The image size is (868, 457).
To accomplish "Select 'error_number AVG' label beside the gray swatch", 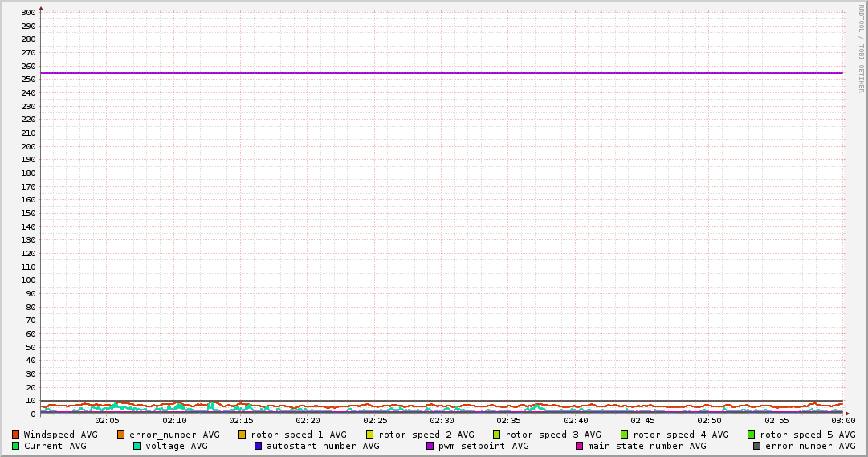I will 810,446.
